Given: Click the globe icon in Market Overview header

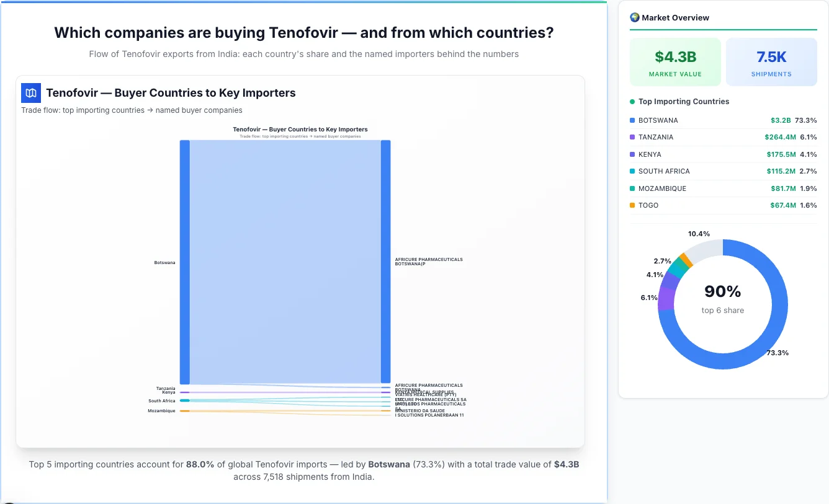Looking at the screenshot, I should click(x=634, y=17).
